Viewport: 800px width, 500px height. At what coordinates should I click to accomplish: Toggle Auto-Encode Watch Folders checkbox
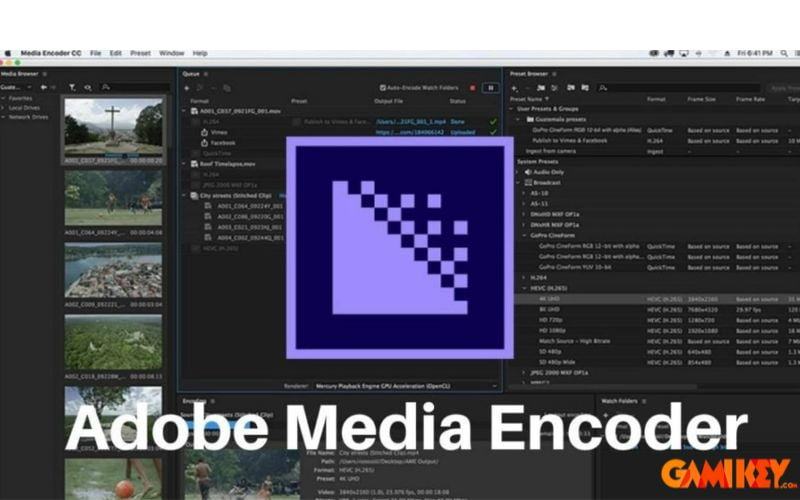click(x=383, y=88)
